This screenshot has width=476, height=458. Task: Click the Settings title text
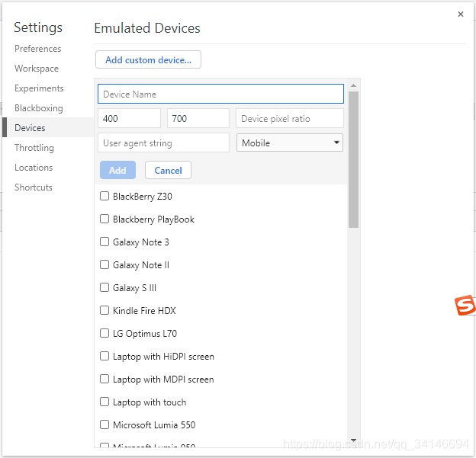point(38,27)
